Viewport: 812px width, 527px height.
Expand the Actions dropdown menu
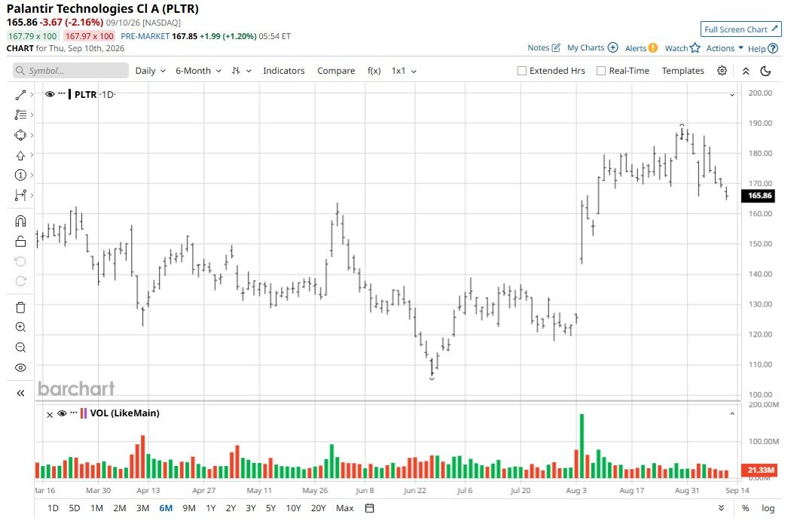click(725, 48)
